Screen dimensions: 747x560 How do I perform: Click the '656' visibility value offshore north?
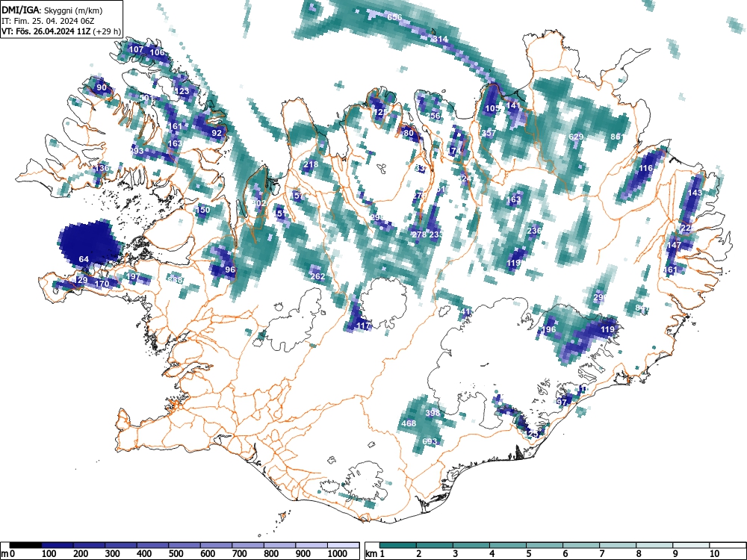394,17
